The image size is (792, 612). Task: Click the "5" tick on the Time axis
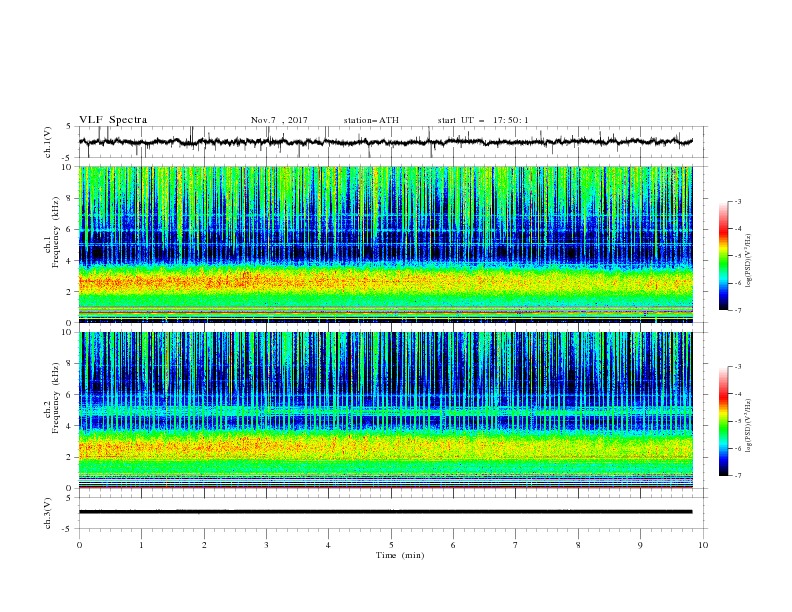coord(391,545)
